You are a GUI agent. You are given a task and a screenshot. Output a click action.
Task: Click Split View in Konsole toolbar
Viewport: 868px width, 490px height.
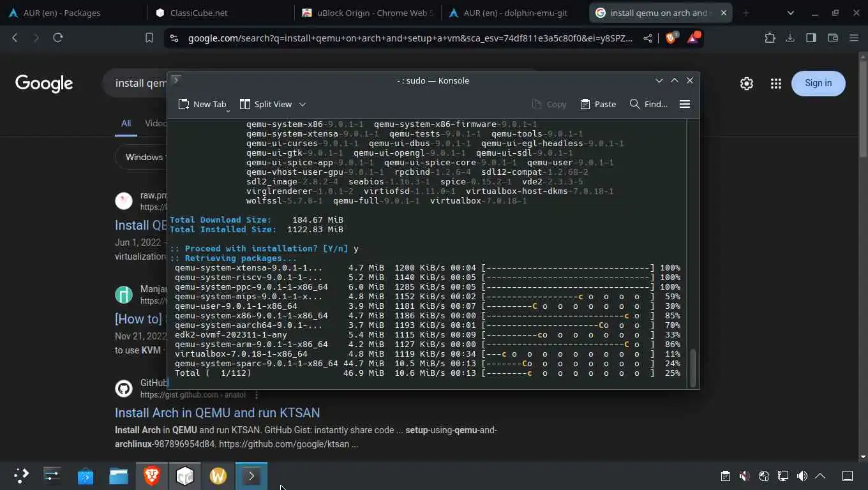coord(266,104)
